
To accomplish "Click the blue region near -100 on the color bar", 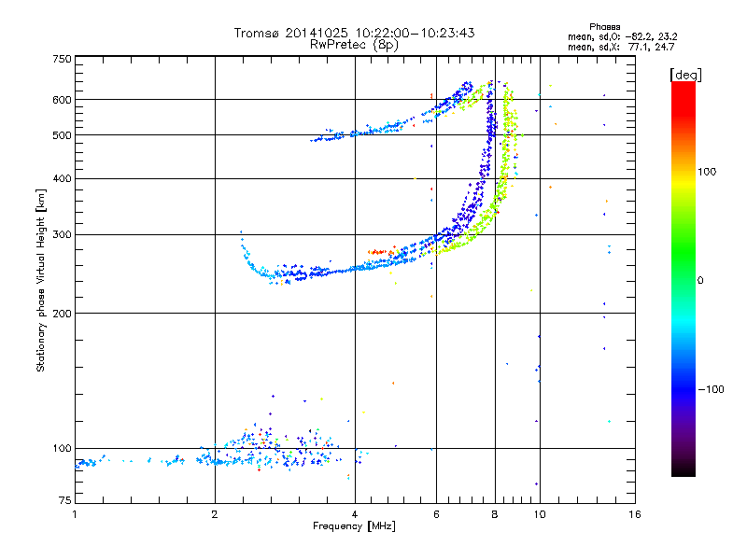I will click(x=684, y=389).
